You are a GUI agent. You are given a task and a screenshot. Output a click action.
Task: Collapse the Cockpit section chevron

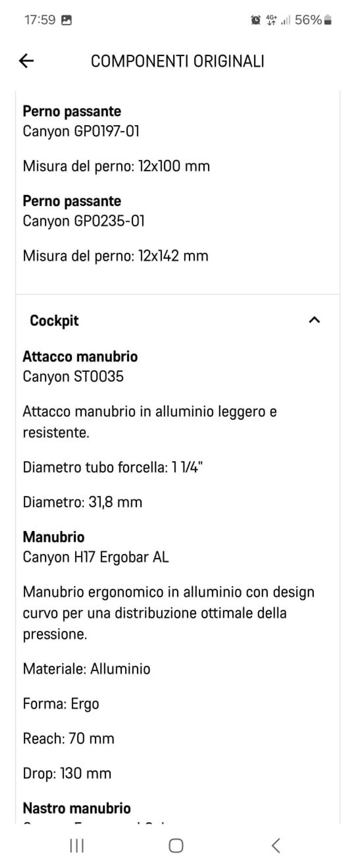pyautogui.click(x=314, y=320)
